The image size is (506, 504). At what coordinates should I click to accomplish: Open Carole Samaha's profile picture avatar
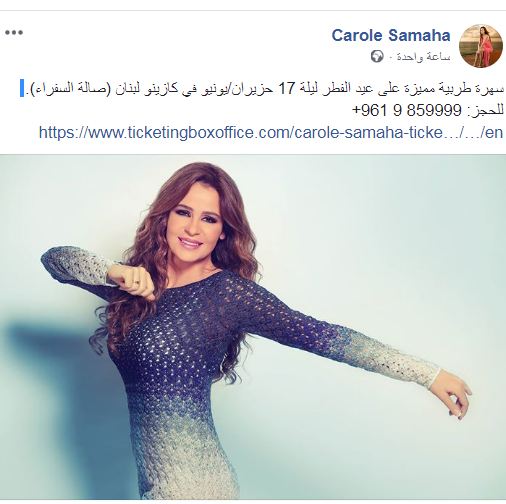481,46
